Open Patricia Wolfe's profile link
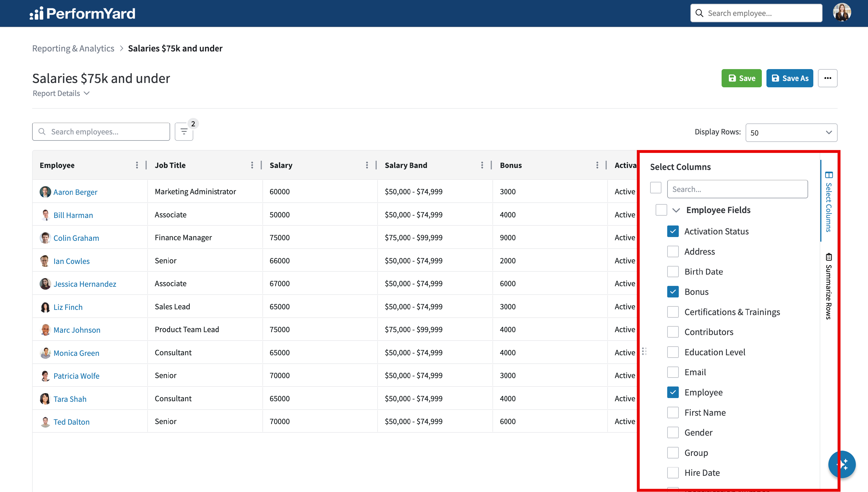The width and height of the screenshot is (868, 492). (76, 376)
